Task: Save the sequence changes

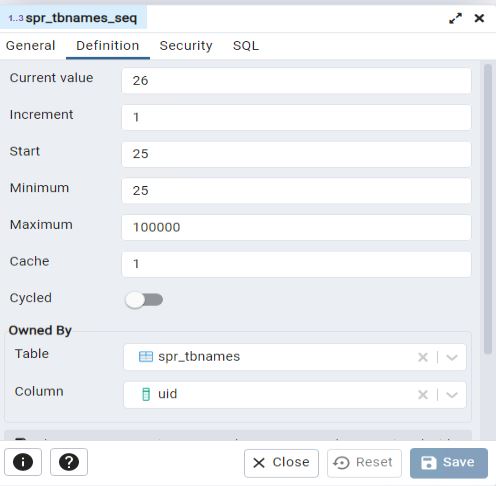Action: [449, 463]
